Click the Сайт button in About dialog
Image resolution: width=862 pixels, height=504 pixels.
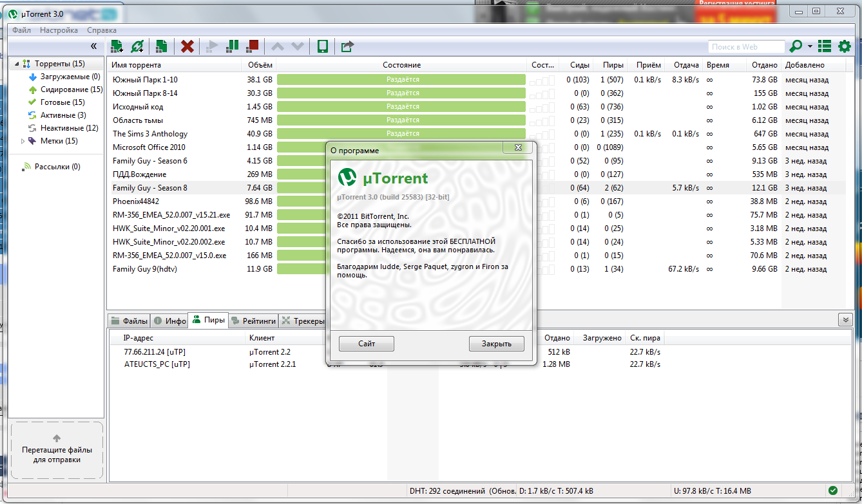point(367,344)
